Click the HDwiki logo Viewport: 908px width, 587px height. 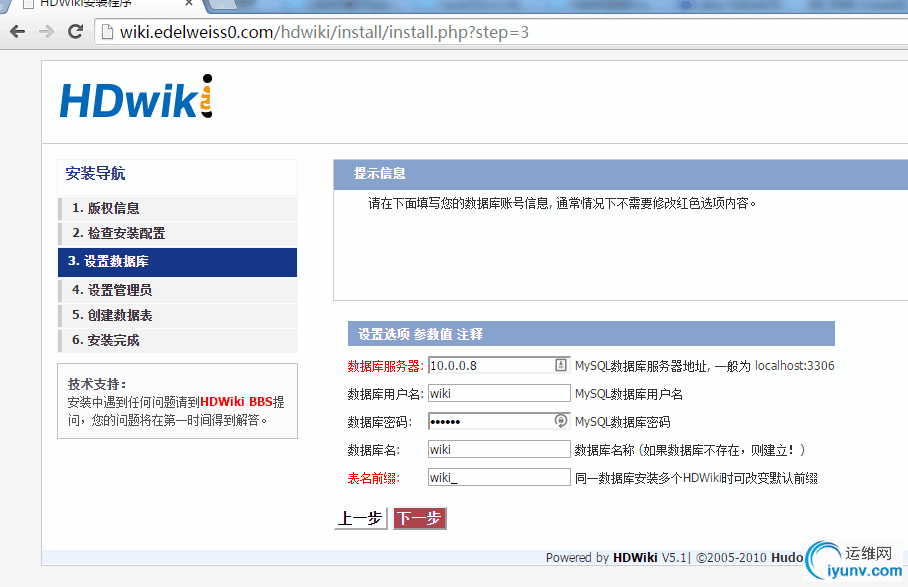click(137, 97)
